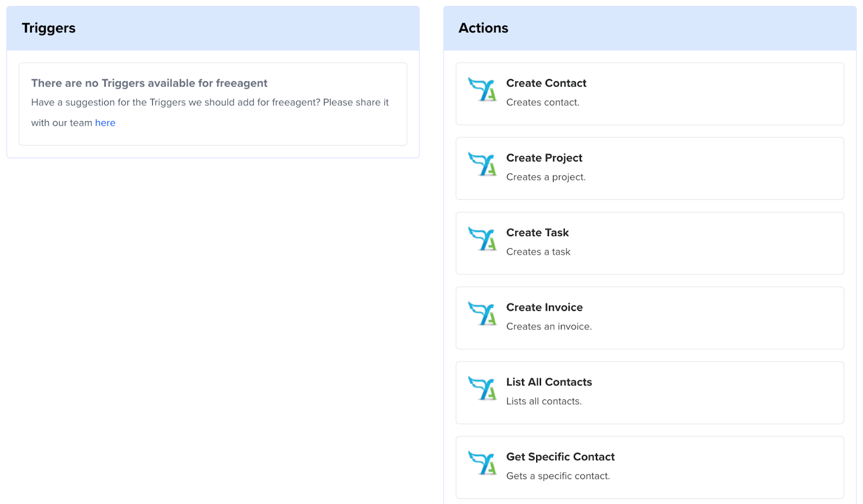The image size is (863, 504).
Task: Click the FreeAgent icon beside Create Invoice
Action: tap(482, 314)
